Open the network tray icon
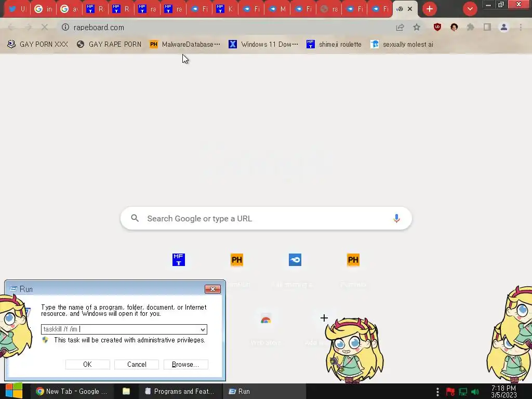Screen dimensions: 532x399 (463, 392)
